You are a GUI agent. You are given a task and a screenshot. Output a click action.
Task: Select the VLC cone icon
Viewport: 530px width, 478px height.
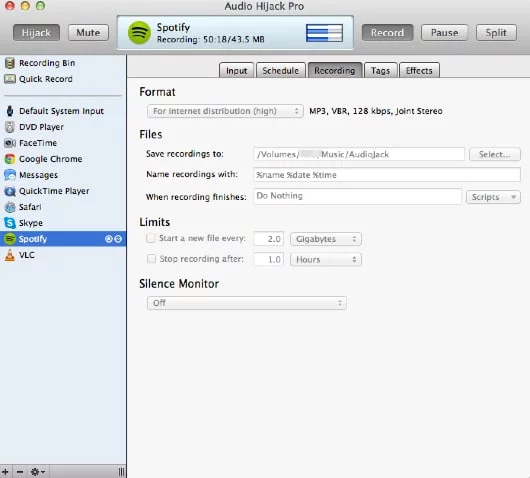click(x=10, y=255)
